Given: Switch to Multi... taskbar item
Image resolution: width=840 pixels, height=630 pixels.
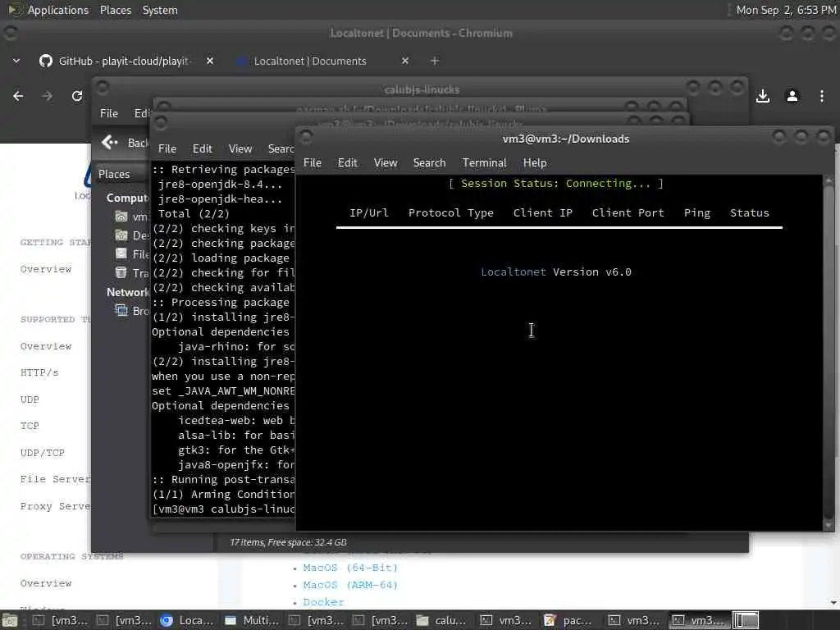Looking at the screenshot, I should click(x=252, y=620).
